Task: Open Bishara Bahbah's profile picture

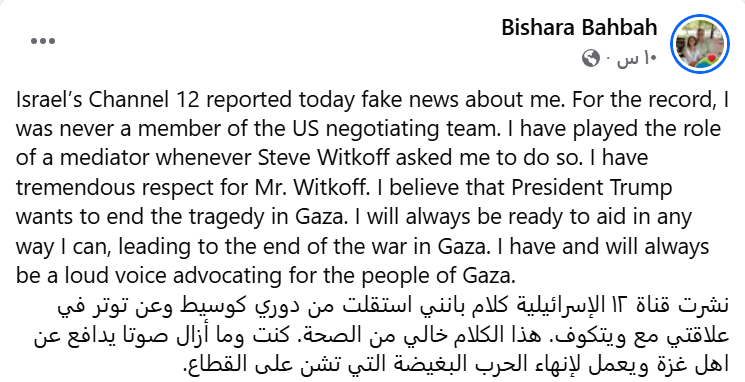Action: coord(699,44)
